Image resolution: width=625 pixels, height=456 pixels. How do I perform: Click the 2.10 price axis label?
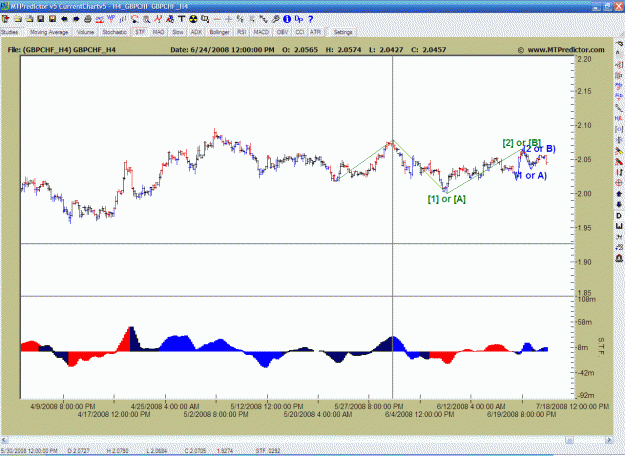(584, 125)
